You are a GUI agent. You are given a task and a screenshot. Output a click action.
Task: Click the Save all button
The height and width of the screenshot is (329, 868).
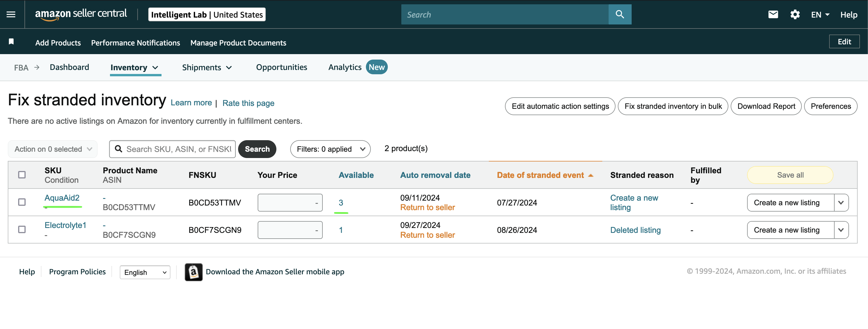(x=790, y=175)
